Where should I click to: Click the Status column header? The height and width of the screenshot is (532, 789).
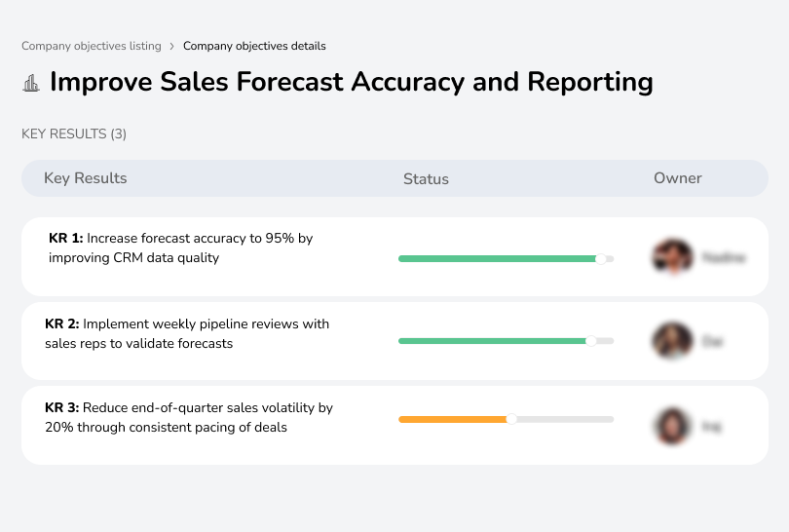426,178
